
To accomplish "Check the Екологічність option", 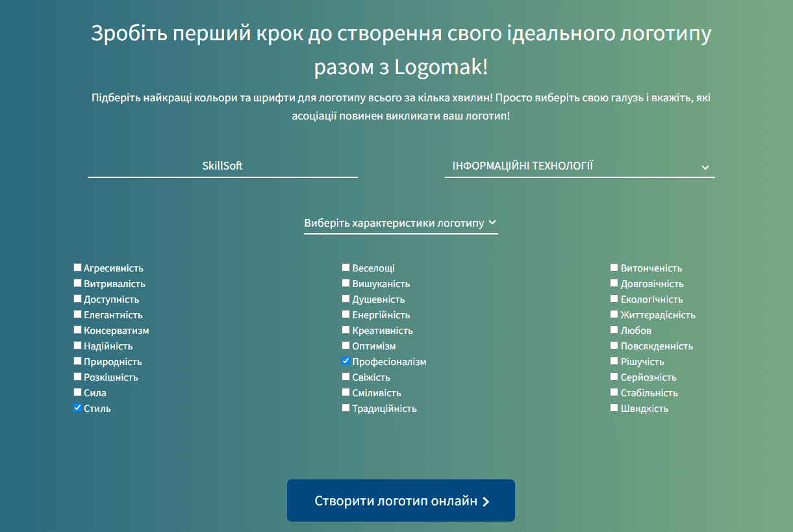I will (x=614, y=299).
